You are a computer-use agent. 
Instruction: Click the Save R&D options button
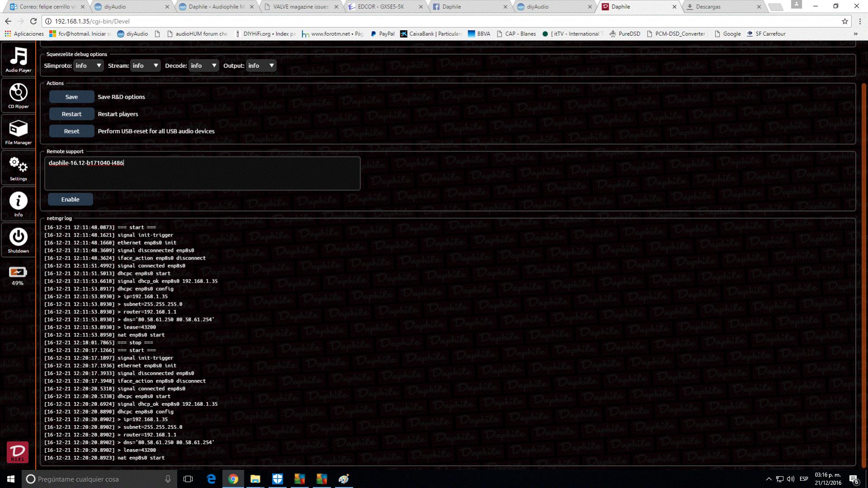(71, 97)
